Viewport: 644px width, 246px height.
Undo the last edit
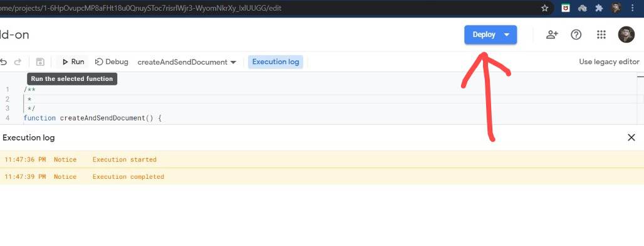point(3,62)
